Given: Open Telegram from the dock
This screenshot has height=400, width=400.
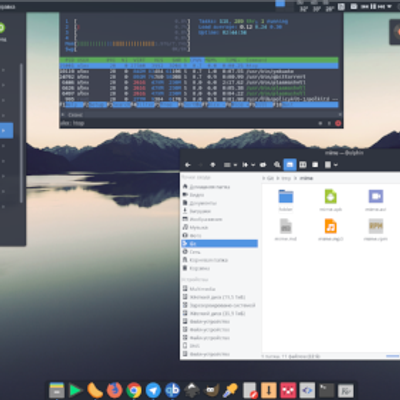Looking at the screenshot, I should (x=153, y=390).
